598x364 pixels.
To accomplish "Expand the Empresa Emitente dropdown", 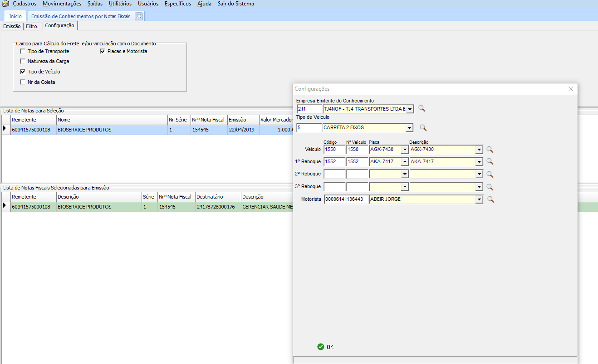I will (410, 109).
